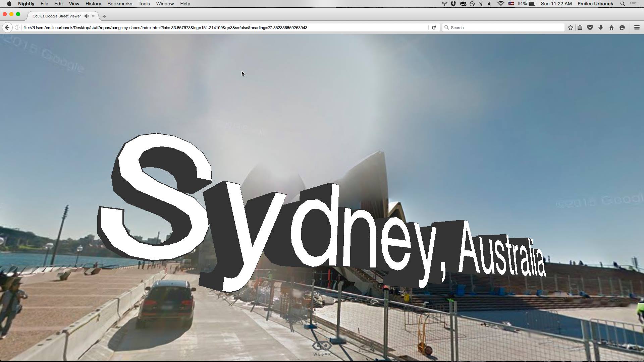The height and width of the screenshot is (362, 644).
Task: Click the WebVR goggles icon
Action: point(322,346)
